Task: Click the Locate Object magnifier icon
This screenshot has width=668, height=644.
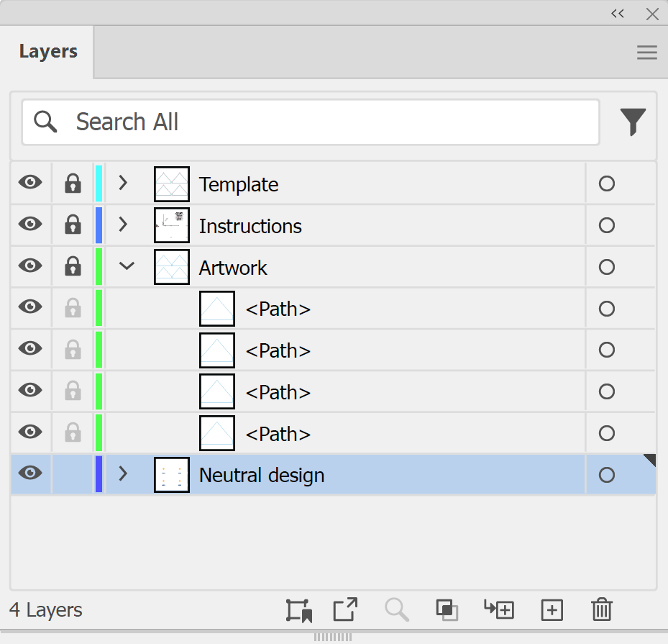Action: [x=397, y=609]
